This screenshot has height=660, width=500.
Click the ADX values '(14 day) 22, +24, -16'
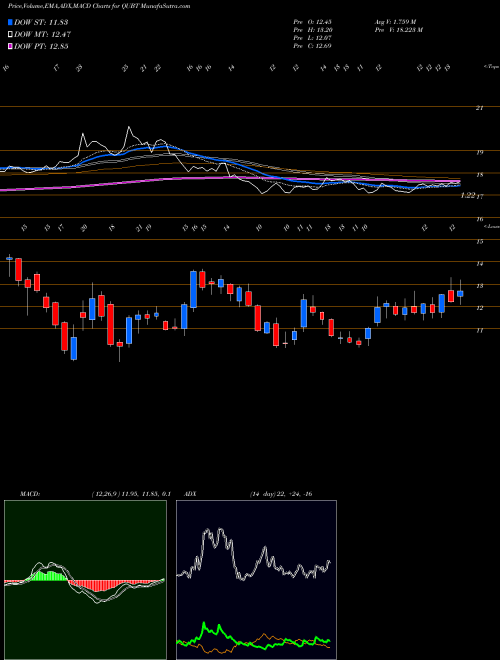click(280, 494)
